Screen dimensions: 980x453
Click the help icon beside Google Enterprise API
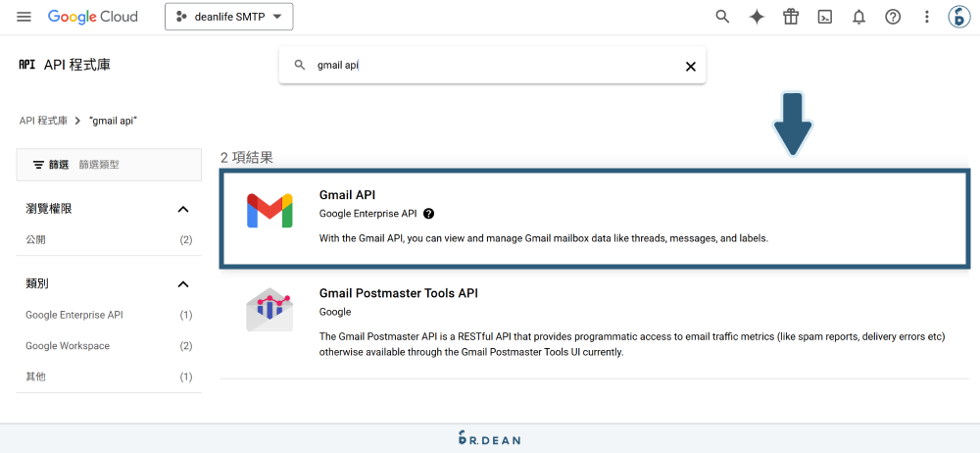[429, 214]
